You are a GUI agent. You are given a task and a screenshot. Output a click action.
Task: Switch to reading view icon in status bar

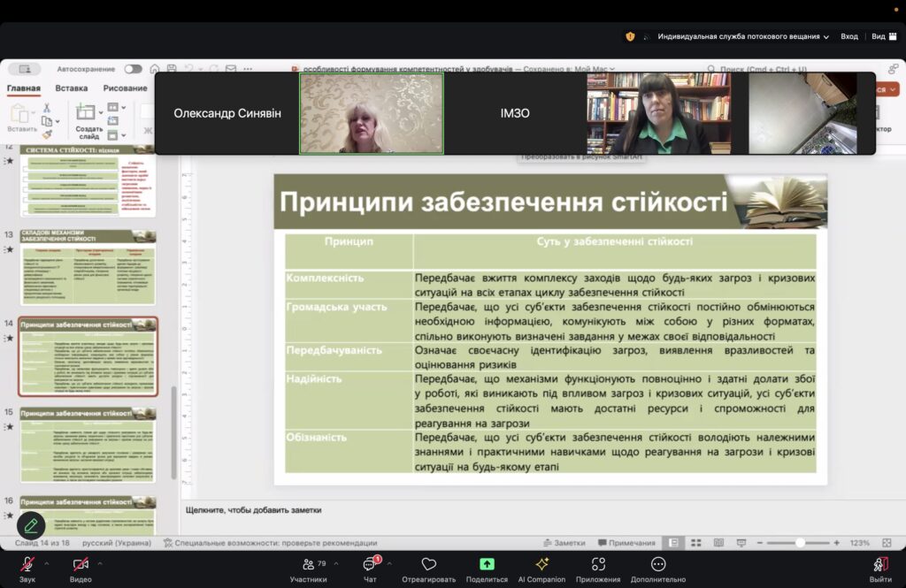pos(718,543)
